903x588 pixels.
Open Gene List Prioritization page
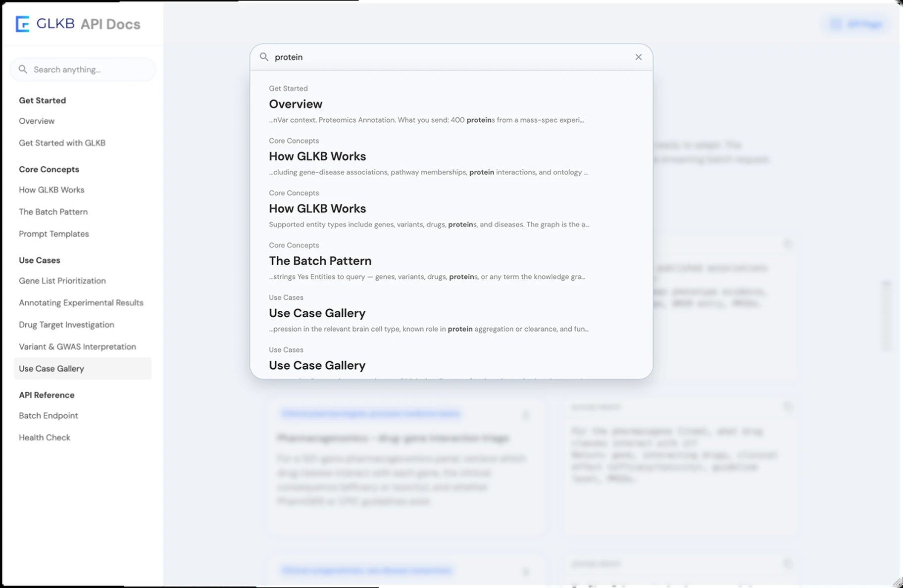pos(62,281)
